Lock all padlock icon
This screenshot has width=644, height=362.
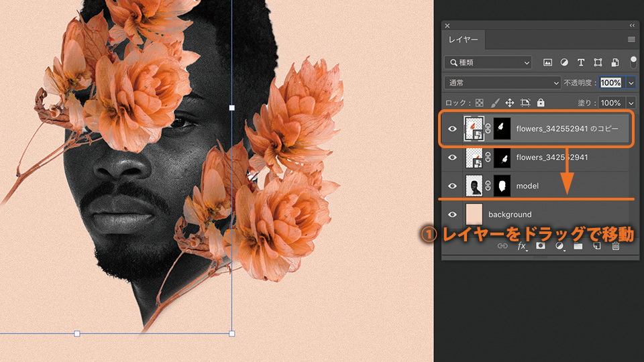(x=541, y=103)
